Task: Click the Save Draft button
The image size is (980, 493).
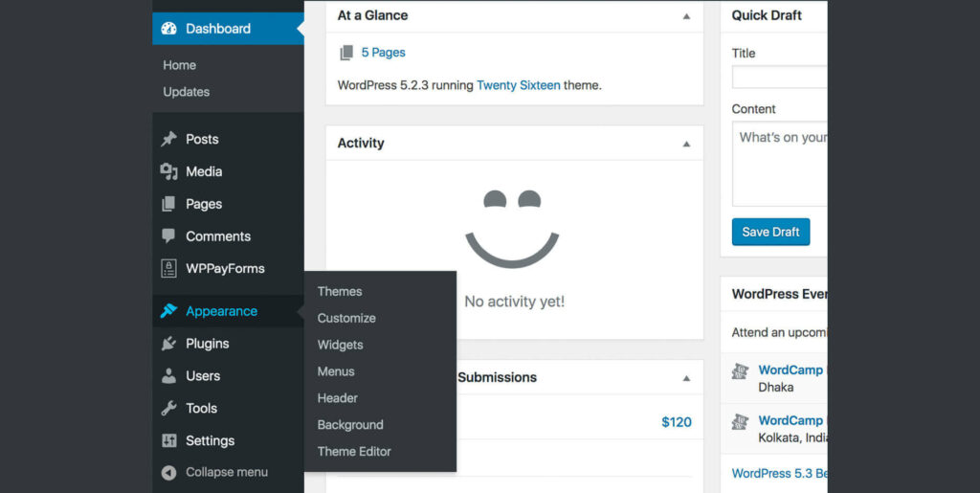Action: (x=770, y=232)
